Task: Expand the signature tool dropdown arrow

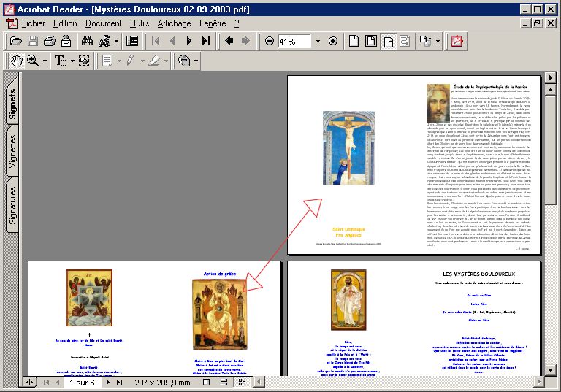Action: coord(196,61)
